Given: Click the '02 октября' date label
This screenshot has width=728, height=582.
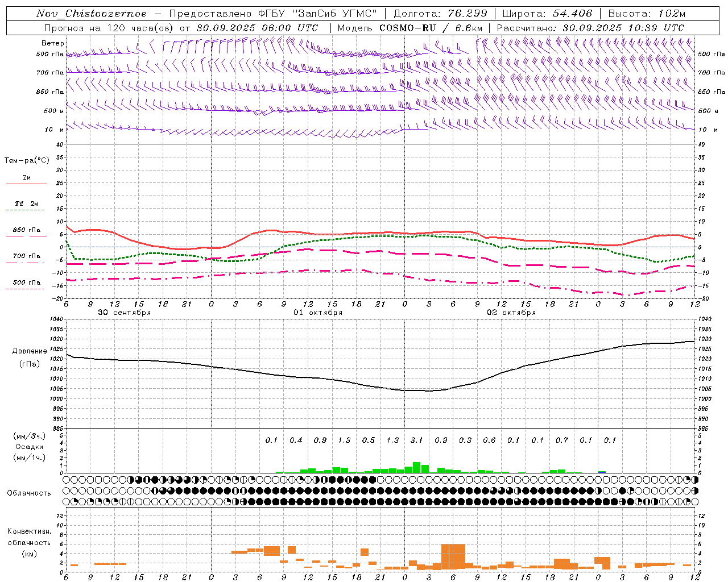Looking at the screenshot, I should pos(511,313).
